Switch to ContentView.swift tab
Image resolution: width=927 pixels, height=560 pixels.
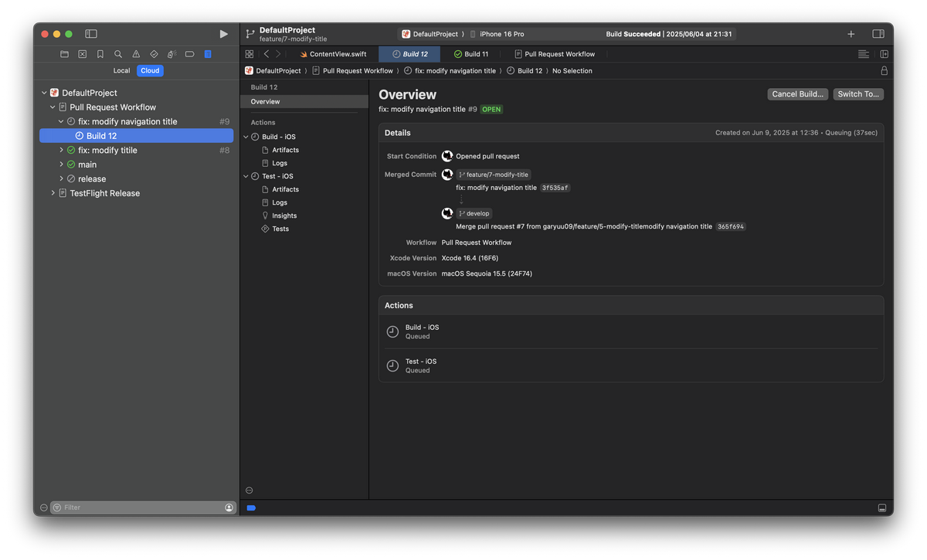click(x=332, y=54)
